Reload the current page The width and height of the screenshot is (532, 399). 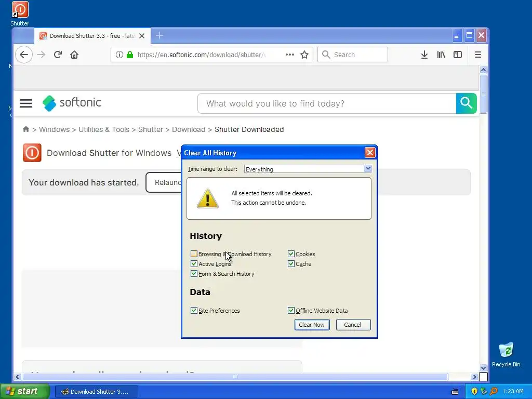point(58,55)
